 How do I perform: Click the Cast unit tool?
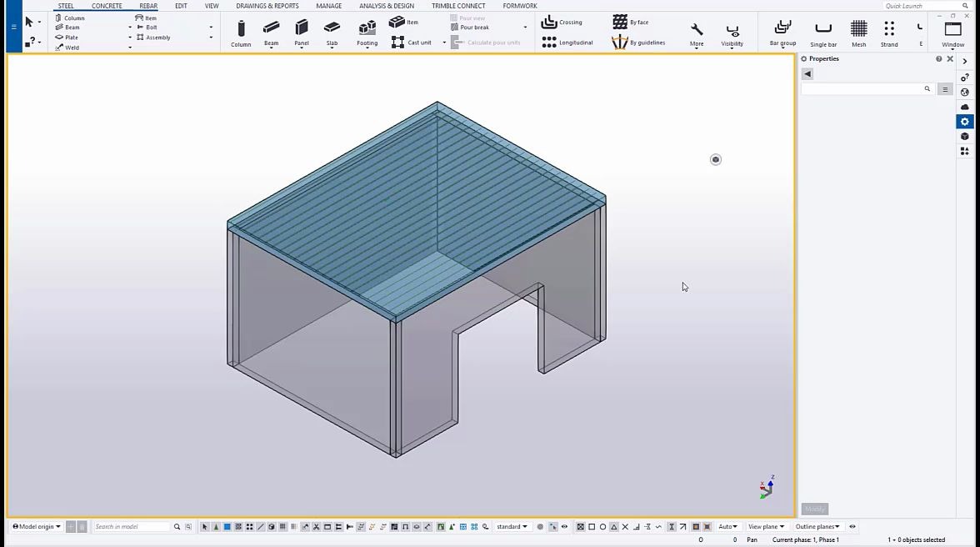412,43
